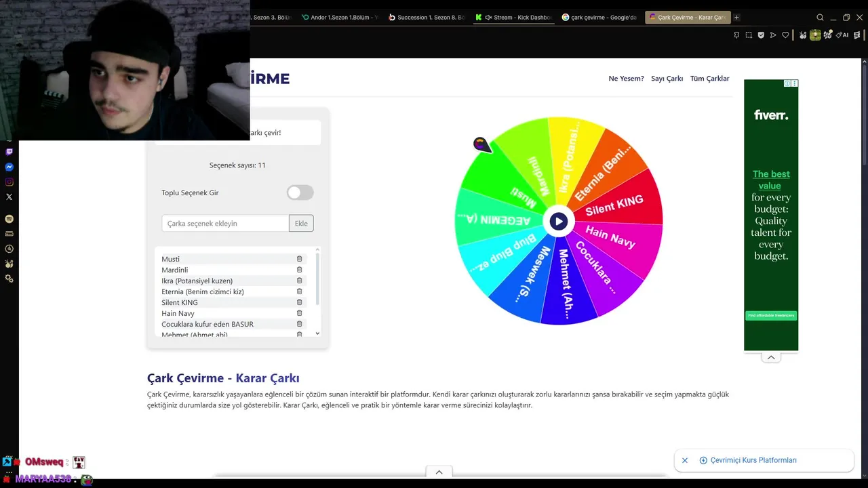Open Twitch in the Opera sidebar

(9, 152)
